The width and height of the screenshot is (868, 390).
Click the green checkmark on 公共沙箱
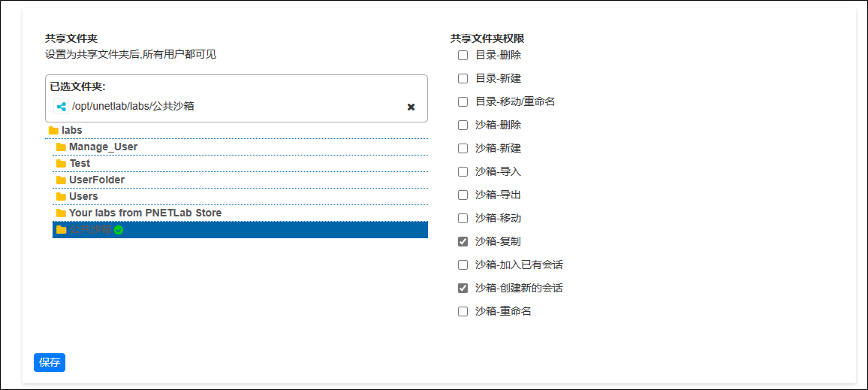point(119,230)
